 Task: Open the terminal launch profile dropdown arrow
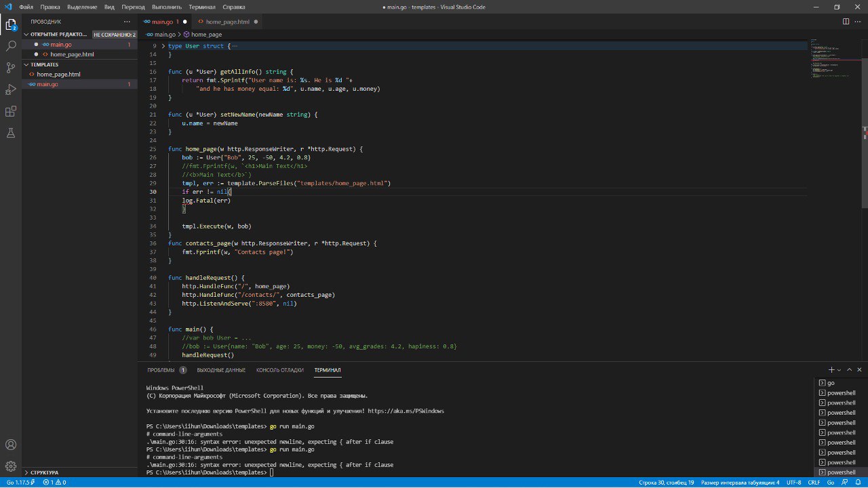point(840,370)
